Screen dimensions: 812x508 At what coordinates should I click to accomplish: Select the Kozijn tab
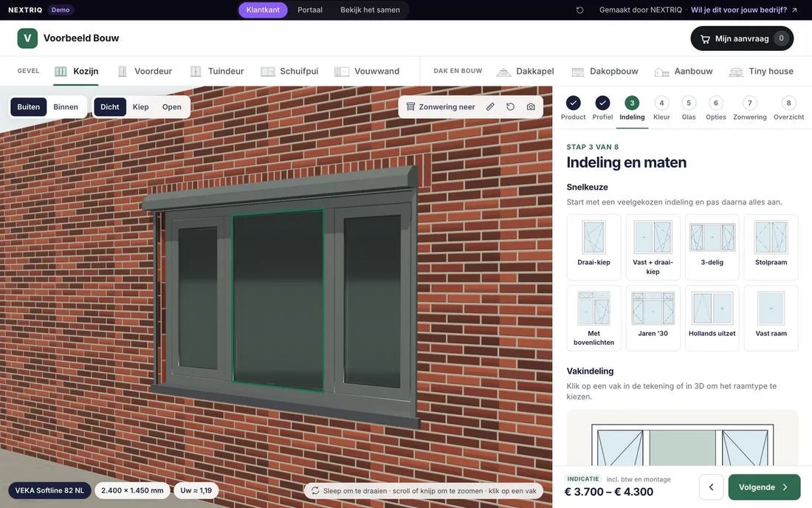[76, 71]
